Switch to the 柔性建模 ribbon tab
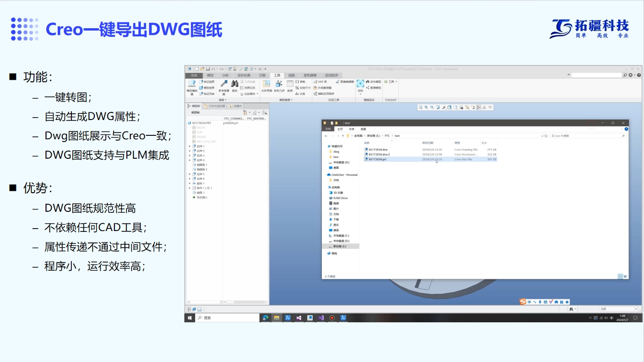This screenshot has width=644, height=362. [310, 76]
